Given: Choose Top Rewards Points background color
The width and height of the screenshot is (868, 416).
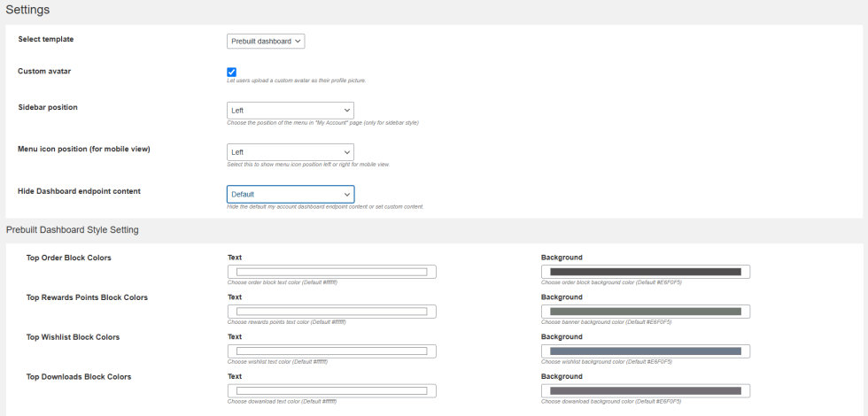Looking at the screenshot, I should [x=646, y=312].
